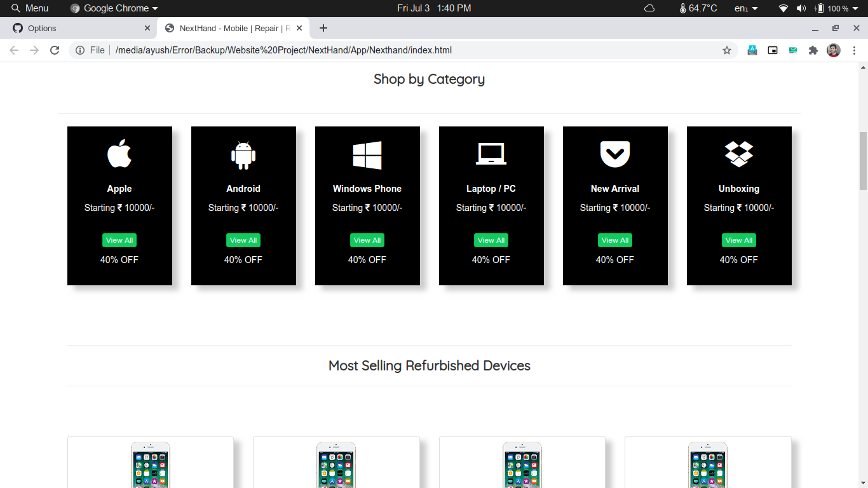Click the Windows logo icon above Windows Phone

(367, 153)
